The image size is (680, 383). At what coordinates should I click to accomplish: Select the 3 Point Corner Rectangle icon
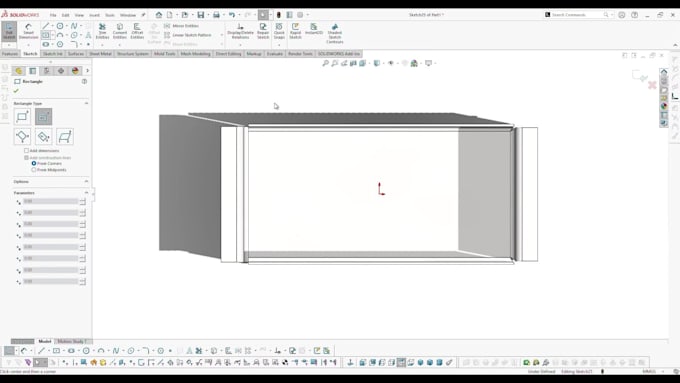pos(23,137)
